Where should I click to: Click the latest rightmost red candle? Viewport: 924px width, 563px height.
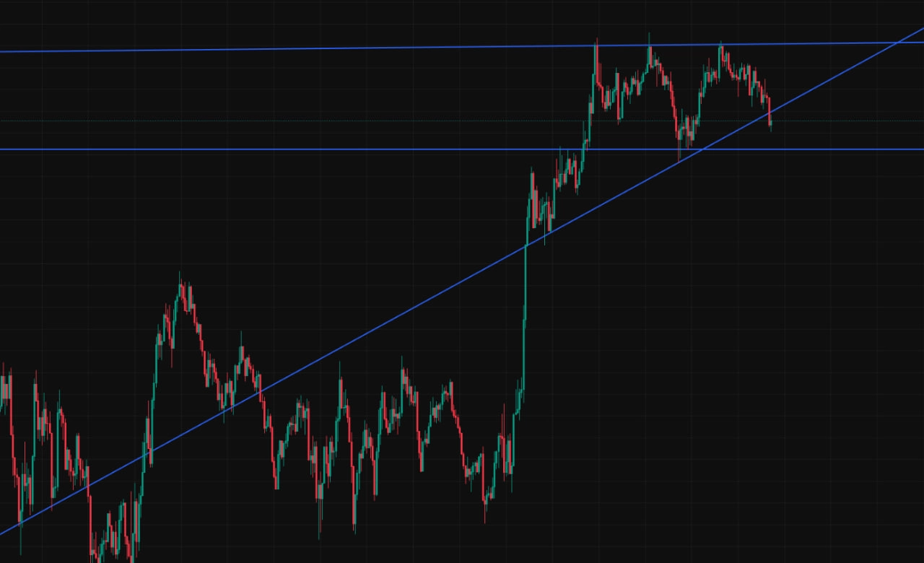(770, 115)
